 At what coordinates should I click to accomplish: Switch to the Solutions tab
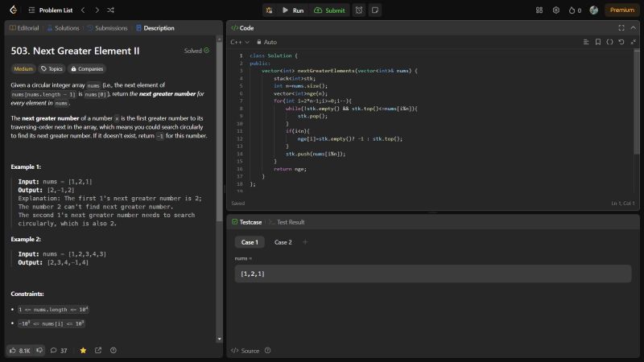pos(64,27)
